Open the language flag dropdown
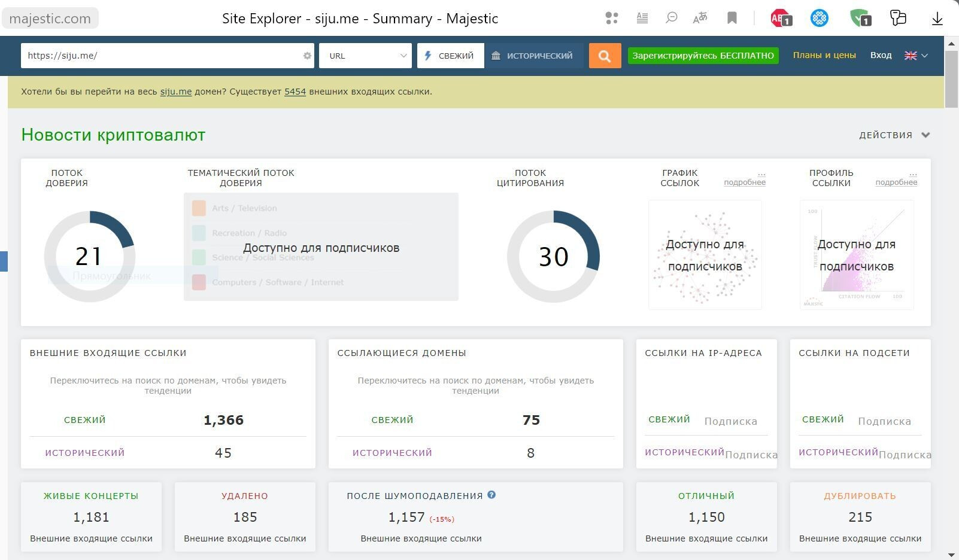 pos(916,56)
